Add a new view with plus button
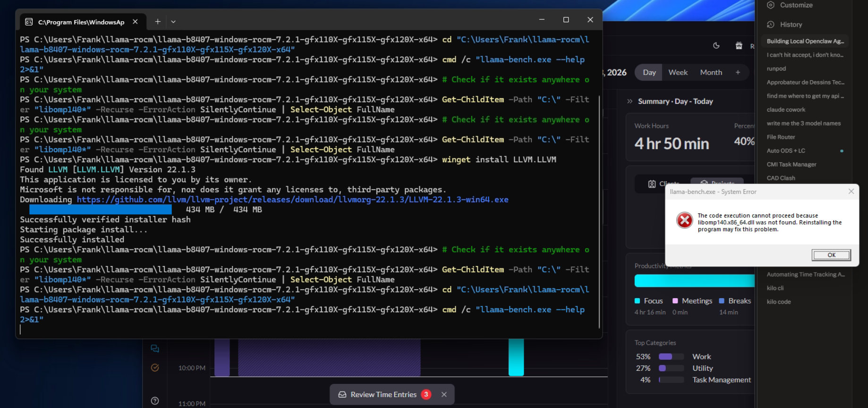Screen dimensions: 868x408 [x=738, y=73]
